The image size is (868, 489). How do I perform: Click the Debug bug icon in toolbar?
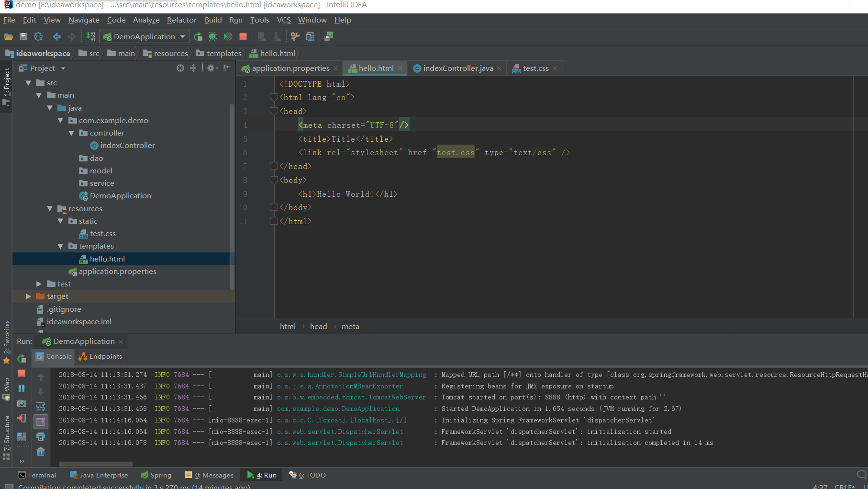pos(213,36)
